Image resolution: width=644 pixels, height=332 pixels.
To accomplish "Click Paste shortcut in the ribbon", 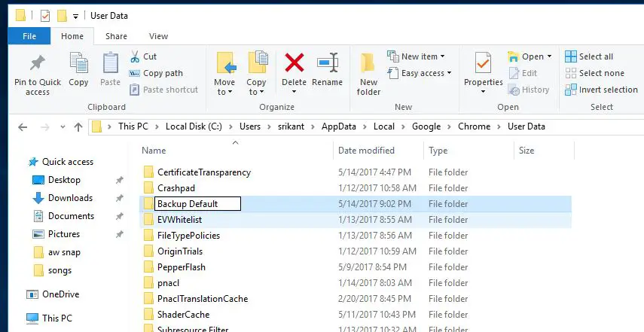I will pos(163,90).
